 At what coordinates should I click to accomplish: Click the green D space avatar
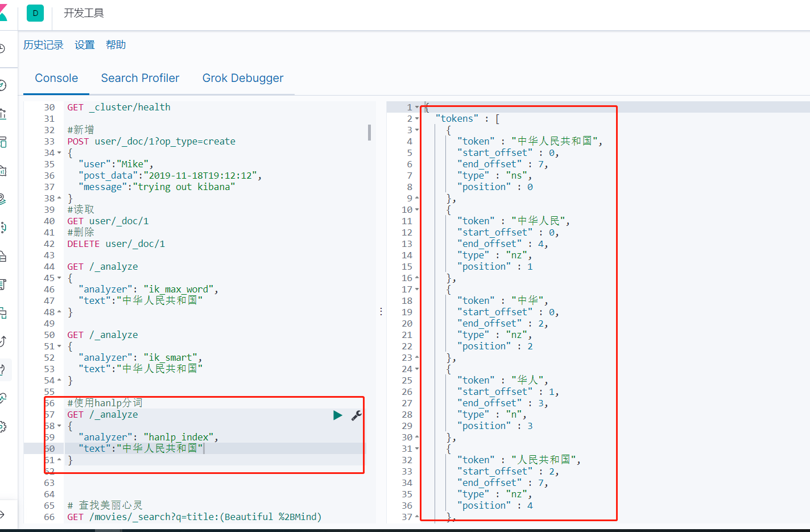(x=35, y=13)
